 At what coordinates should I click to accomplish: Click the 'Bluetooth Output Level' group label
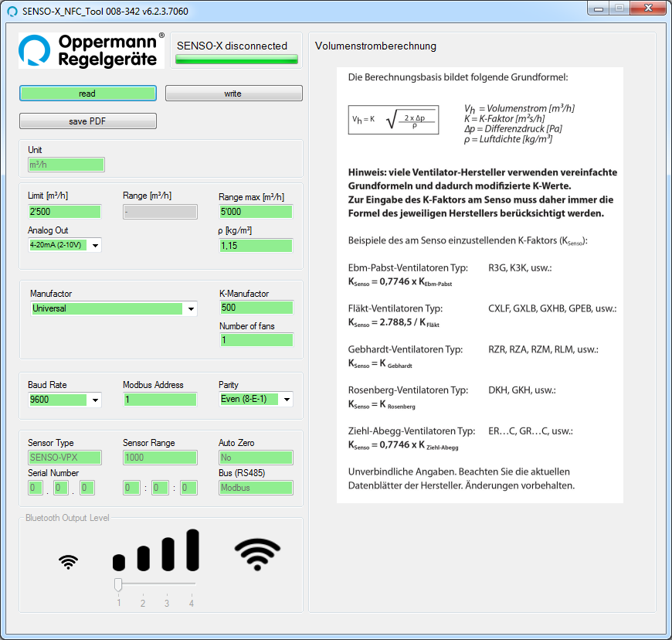tap(67, 518)
